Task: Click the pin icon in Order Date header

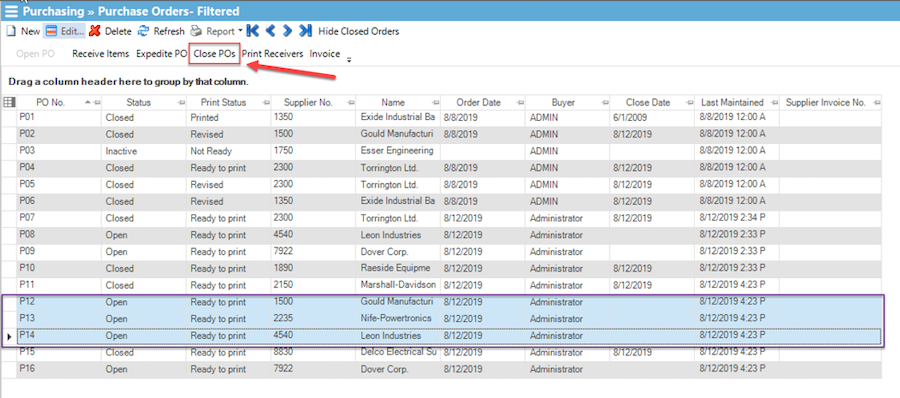Action: 520,103
